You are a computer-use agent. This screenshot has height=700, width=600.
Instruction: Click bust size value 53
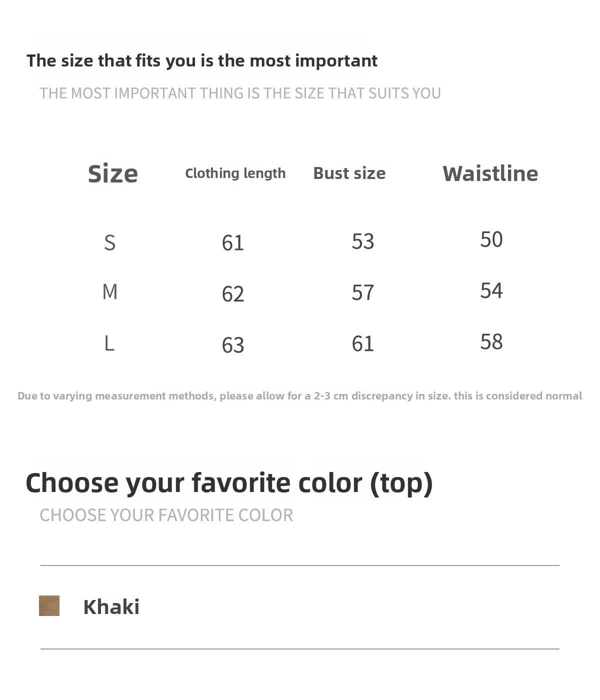tap(362, 241)
